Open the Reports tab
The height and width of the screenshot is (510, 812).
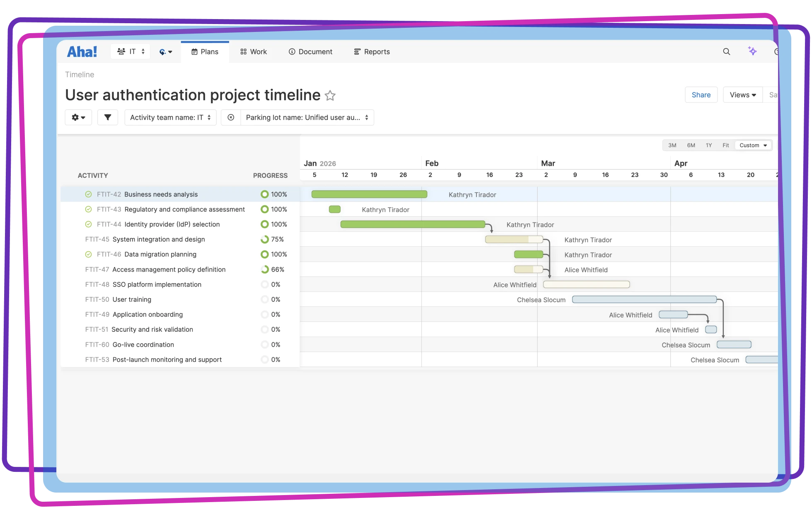point(372,52)
